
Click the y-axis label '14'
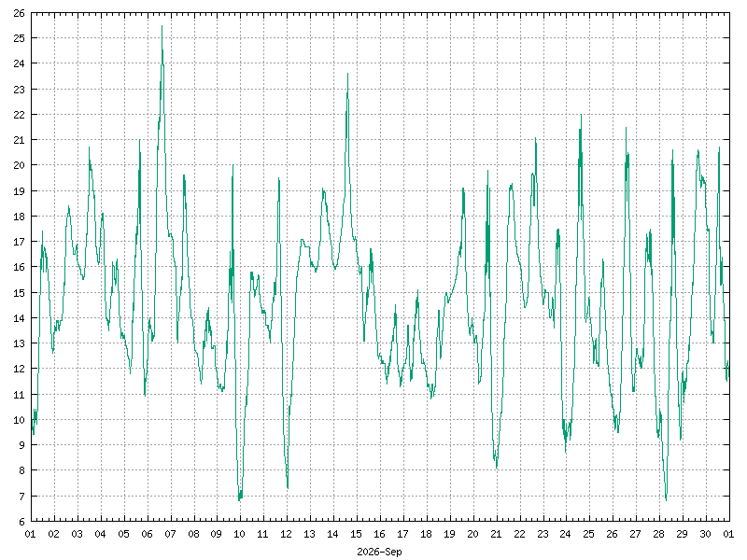19,318
